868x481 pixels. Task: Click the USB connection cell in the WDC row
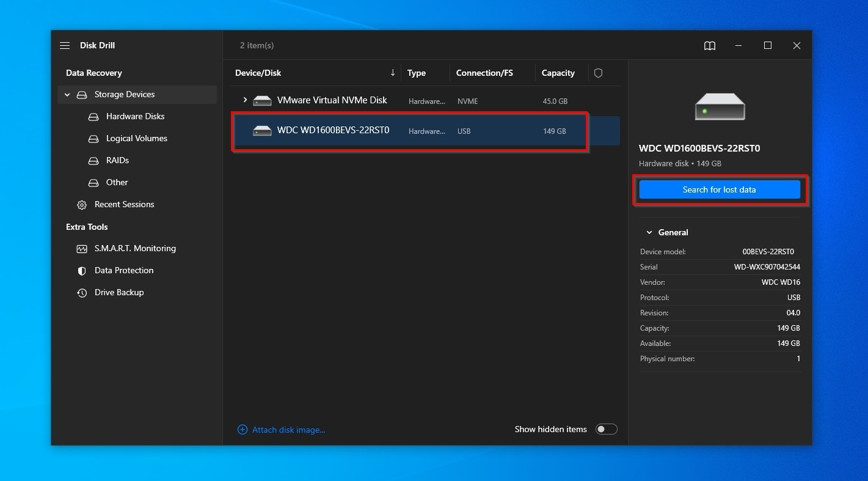click(464, 131)
